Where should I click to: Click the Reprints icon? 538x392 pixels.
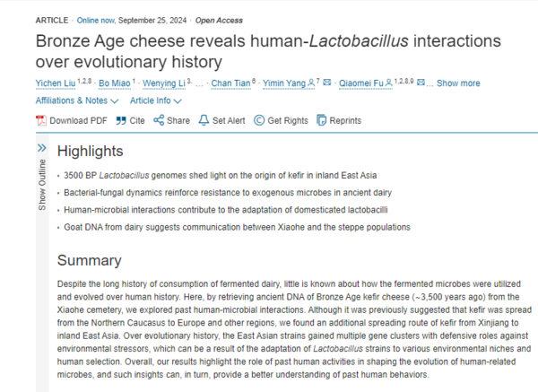tap(322, 120)
